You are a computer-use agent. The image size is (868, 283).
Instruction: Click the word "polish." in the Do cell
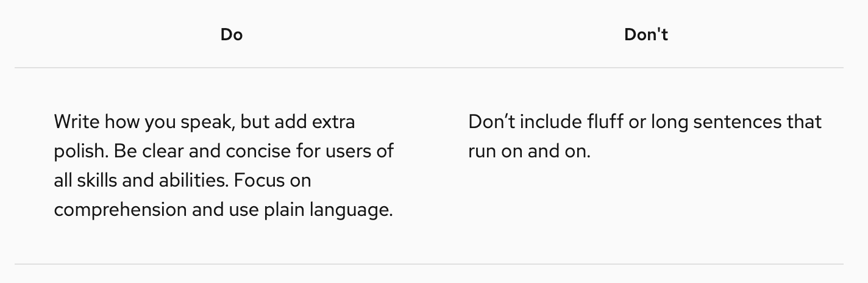pyautogui.click(x=80, y=151)
